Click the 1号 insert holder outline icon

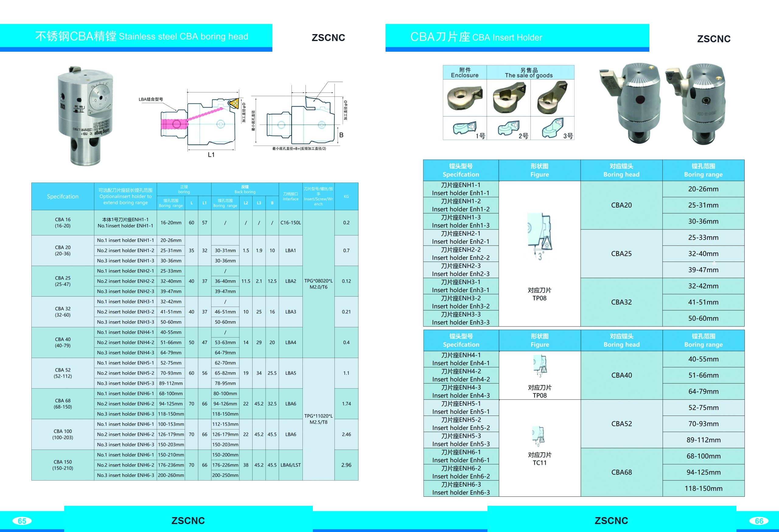coord(464,128)
